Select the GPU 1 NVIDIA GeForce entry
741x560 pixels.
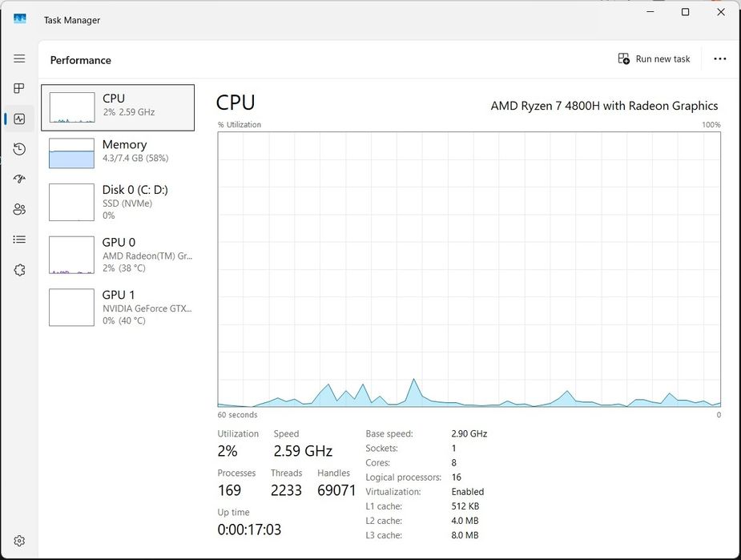tap(118, 308)
